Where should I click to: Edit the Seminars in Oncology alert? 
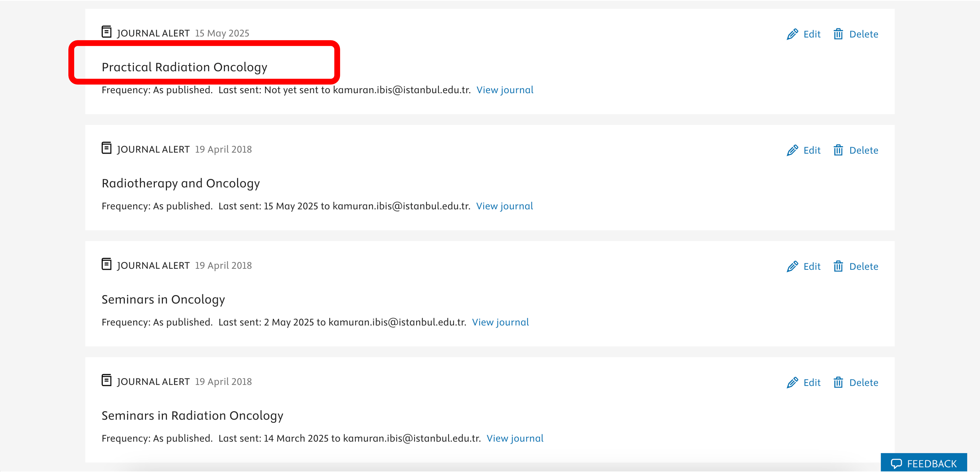click(803, 267)
